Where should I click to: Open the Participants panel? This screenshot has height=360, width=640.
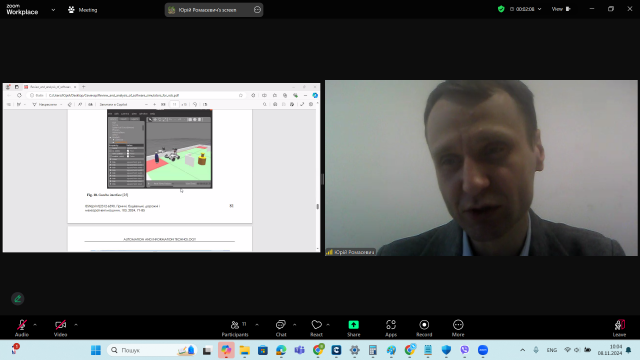(x=235, y=328)
